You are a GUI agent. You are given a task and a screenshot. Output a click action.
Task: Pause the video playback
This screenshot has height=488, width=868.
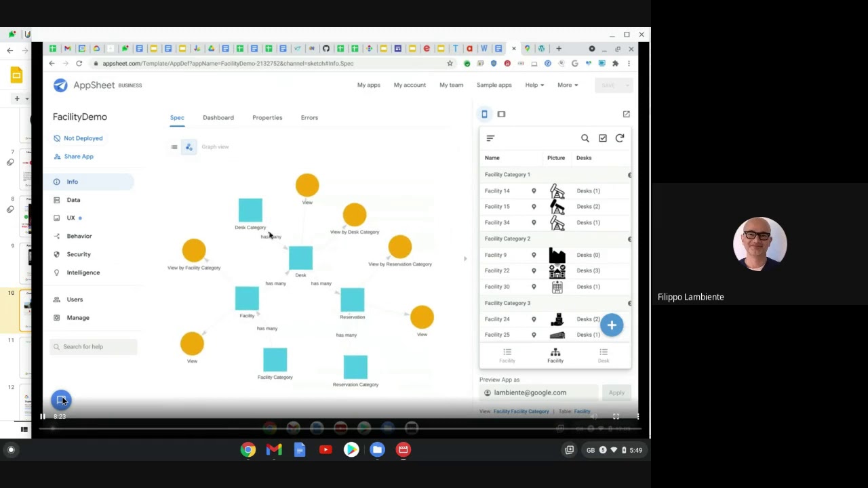(43, 416)
